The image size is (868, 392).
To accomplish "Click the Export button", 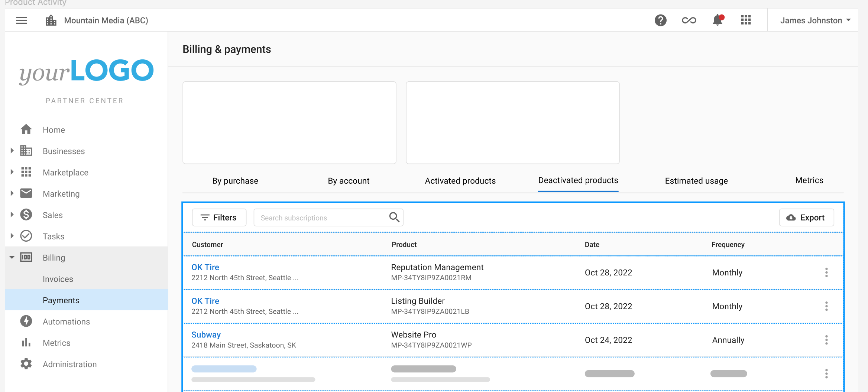I will click(x=806, y=218).
